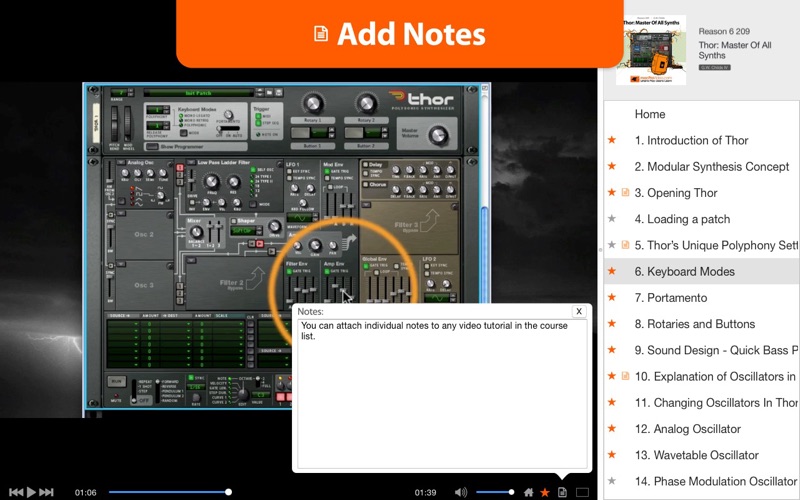Image resolution: width=800 pixels, height=500 pixels.
Task: Click the author tag under course title
Action: (714, 67)
